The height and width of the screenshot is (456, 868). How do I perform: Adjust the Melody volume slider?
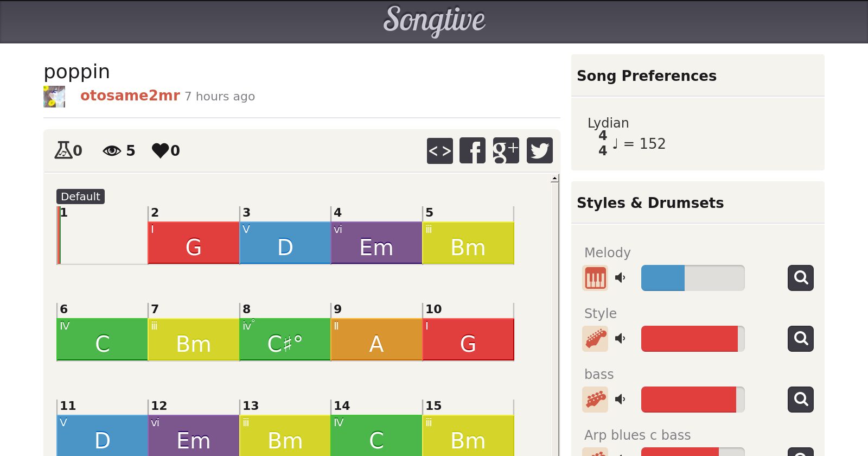pyautogui.click(x=692, y=278)
